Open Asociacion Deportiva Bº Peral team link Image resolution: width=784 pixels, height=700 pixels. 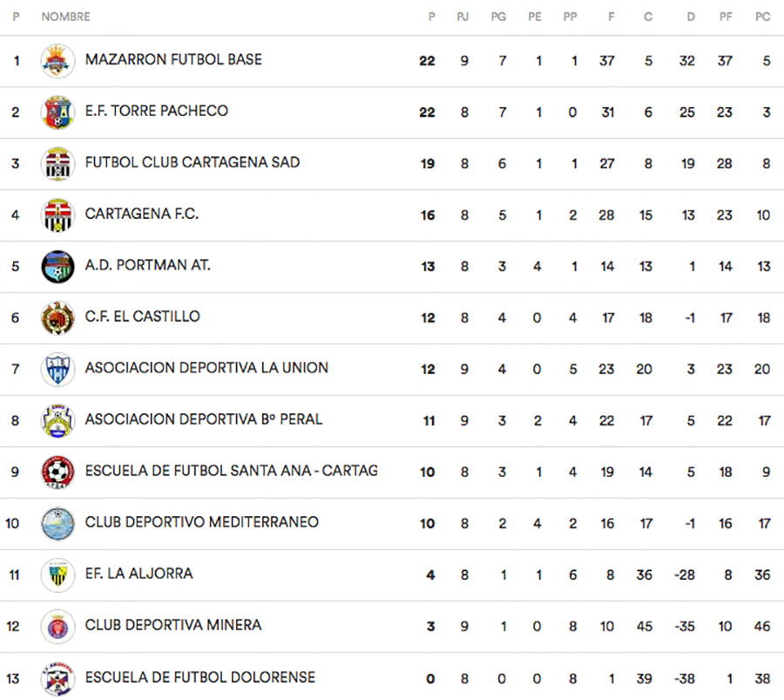(204, 419)
